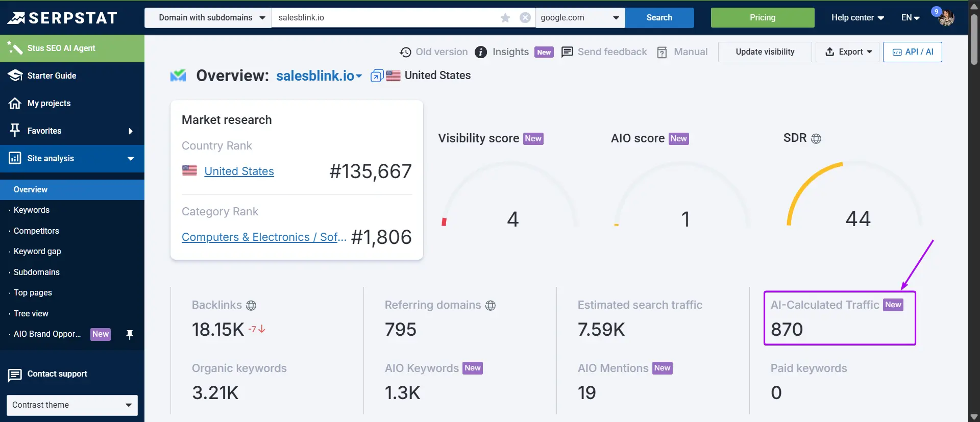The image size is (980, 422).
Task: Click the Old version clock icon
Action: [x=405, y=52]
